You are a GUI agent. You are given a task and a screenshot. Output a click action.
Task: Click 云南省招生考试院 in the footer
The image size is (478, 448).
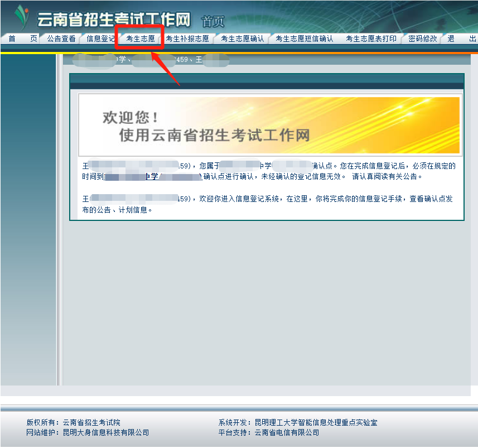click(x=91, y=422)
